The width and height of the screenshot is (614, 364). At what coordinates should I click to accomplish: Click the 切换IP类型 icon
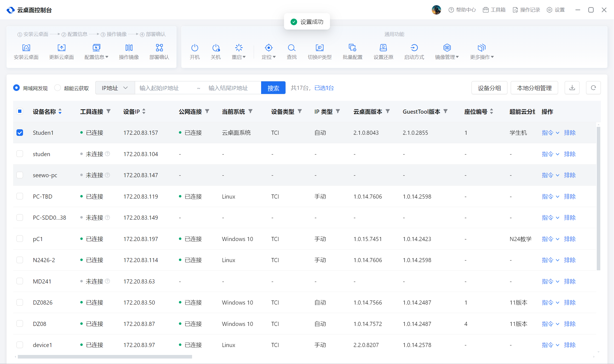click(x=319, y=48)
